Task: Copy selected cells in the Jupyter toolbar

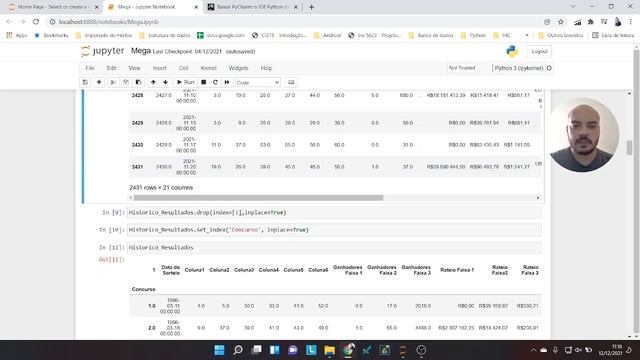Action: click(x=126, y=82)
